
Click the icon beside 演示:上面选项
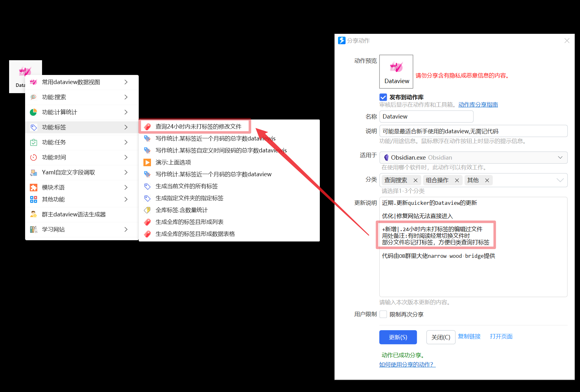coord(147,162)
